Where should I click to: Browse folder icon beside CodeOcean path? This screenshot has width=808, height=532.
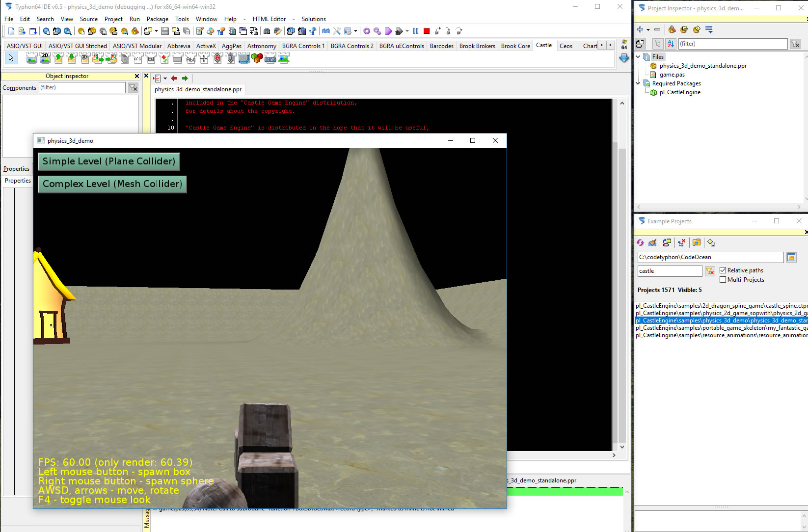pyautogui.click(x=791, y=257)
